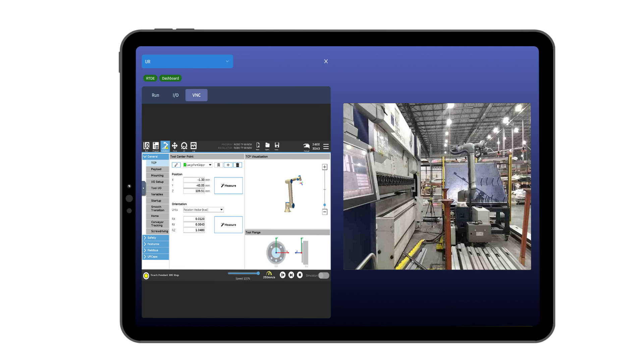644x362 pixels.
Task: Open the Home item
Action: (157, 216)
